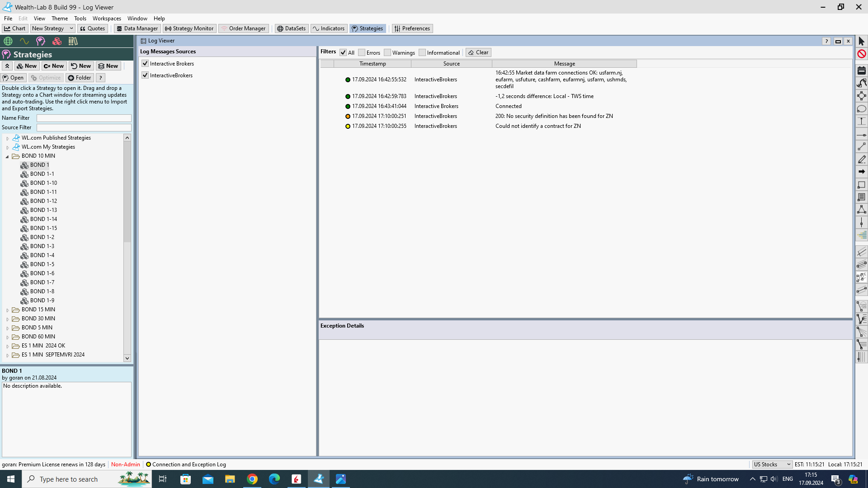Select the triangle drawing tool

pyautogui.click(x=861, y=210)
